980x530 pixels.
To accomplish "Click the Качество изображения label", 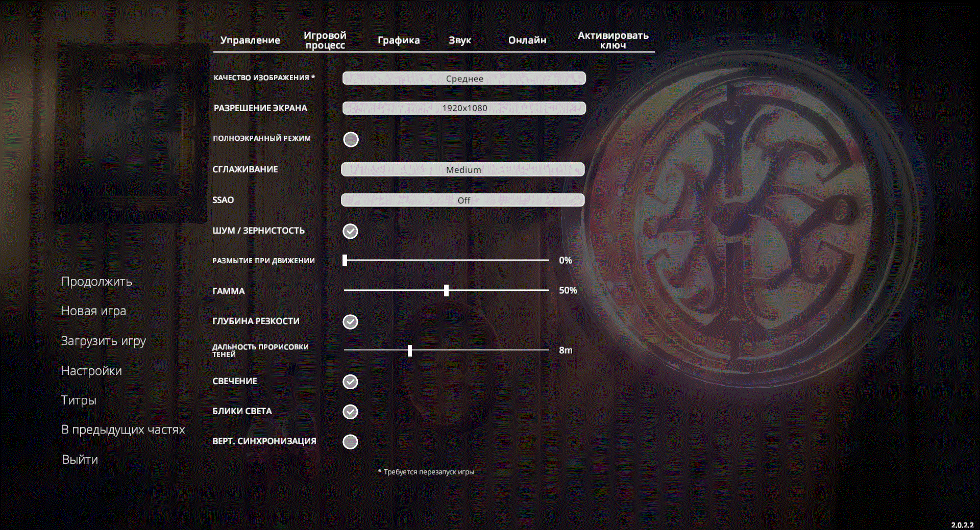I will click(264, 78).
